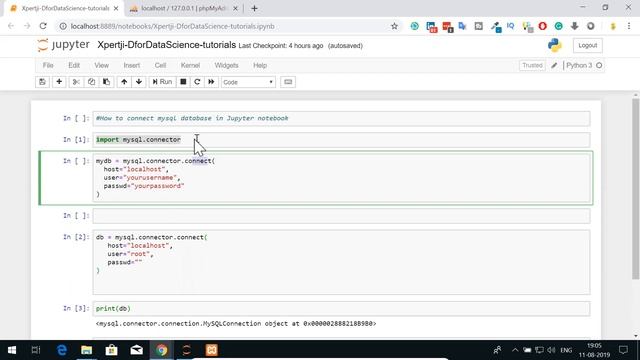The height and width of the screenshot is (360, 640).
Task: Open the Mail app from the taskbar
Action: [136, 350]
